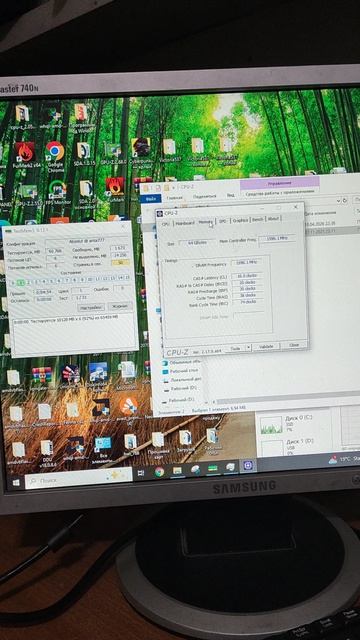Expand the Tools dropdown arrow in CPU-Z

pos(248,348)
